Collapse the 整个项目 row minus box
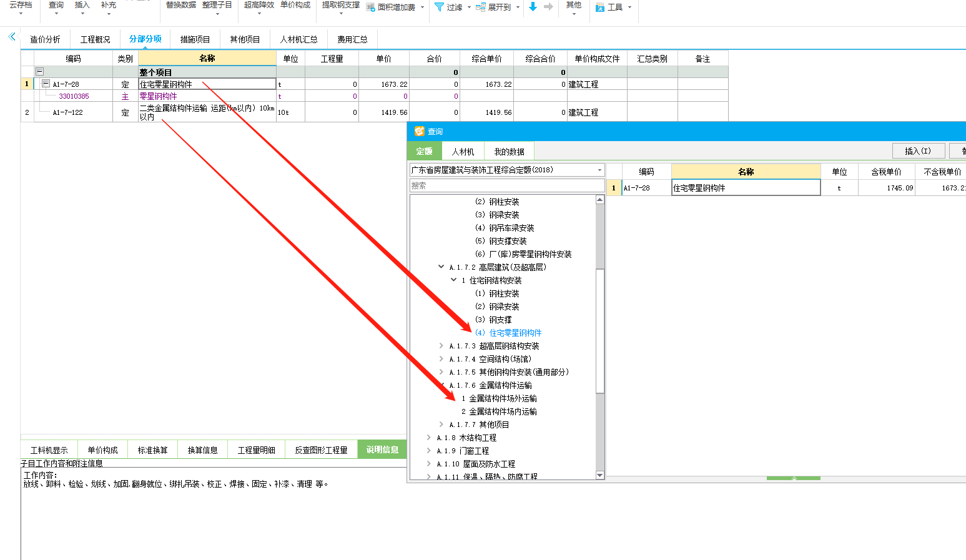 click(x=40, y=72)
